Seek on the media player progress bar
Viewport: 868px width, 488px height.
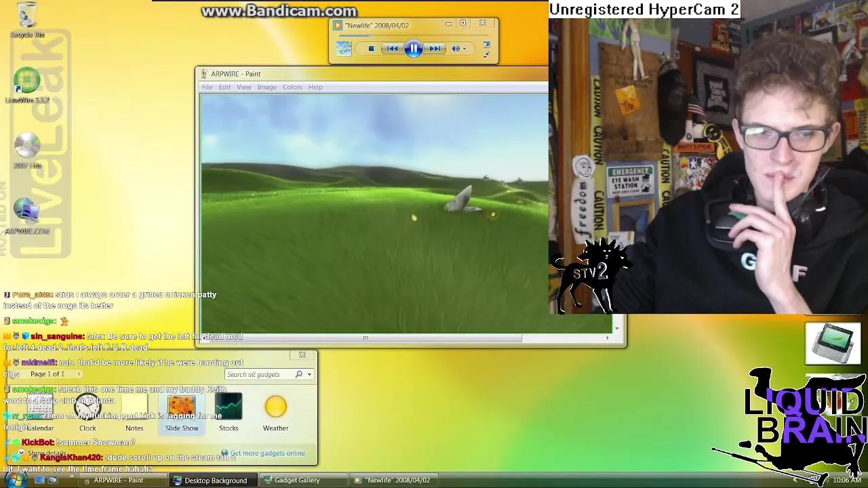pyautogui.click(x=414, y=35)
